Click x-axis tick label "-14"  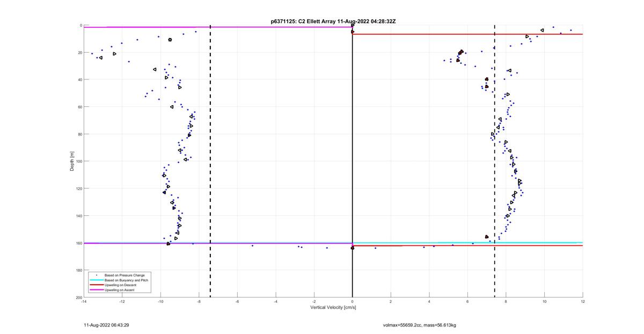(84, 301)
